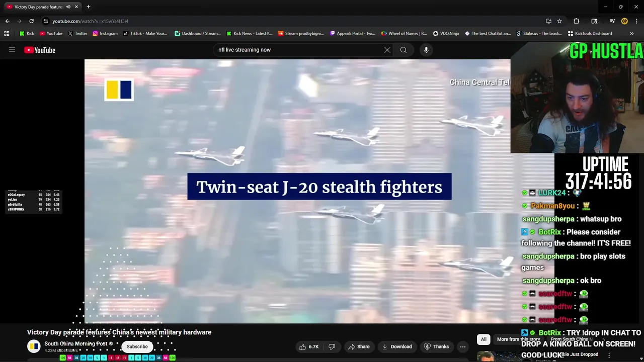This screenshot has height=362, width=644.
Task: Click the URL in the address bar
Action: click(91, 21)
